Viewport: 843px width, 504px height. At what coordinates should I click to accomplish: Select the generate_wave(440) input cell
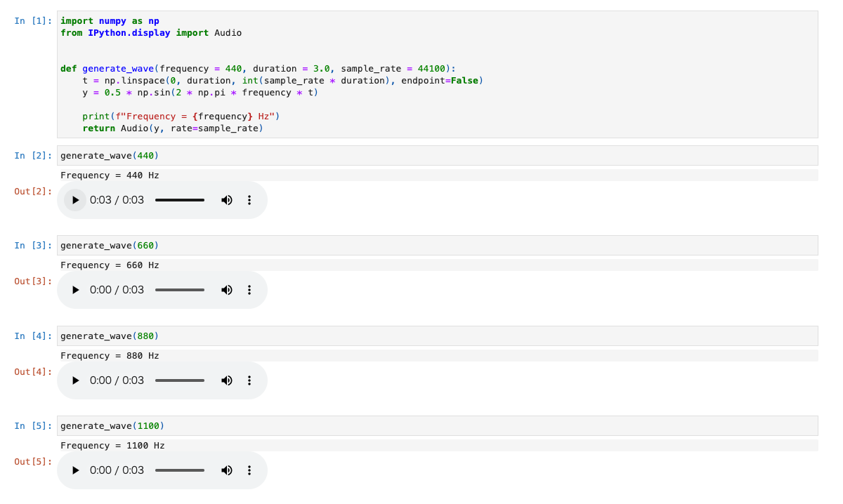(x=438, y=155)
